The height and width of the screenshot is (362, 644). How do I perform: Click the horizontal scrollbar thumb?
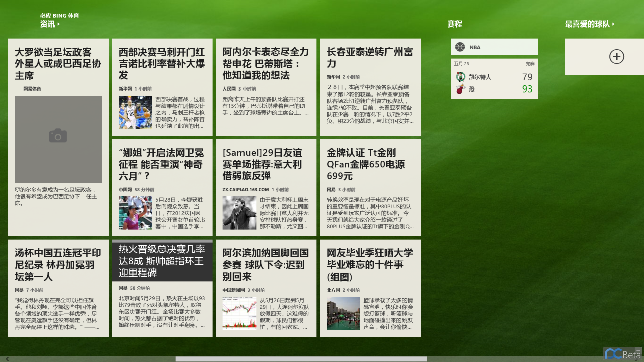point(301,359)
